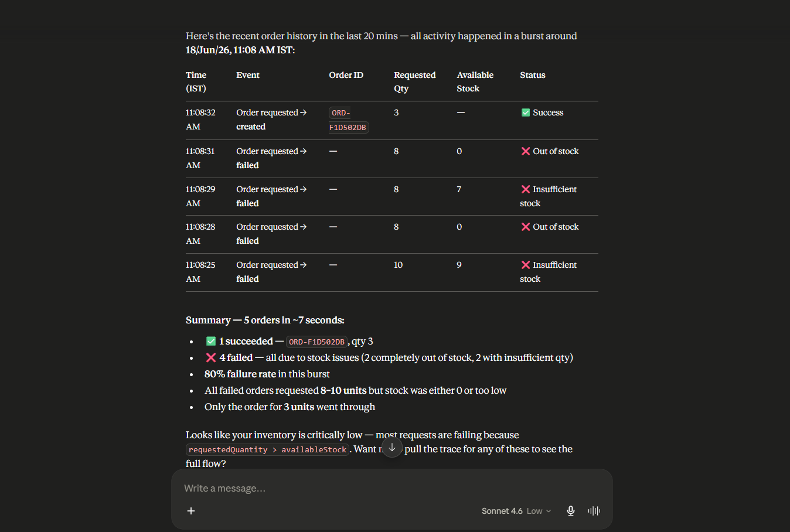
Task: Click red X beside first Out of stock
Action: tap(526, 151)
